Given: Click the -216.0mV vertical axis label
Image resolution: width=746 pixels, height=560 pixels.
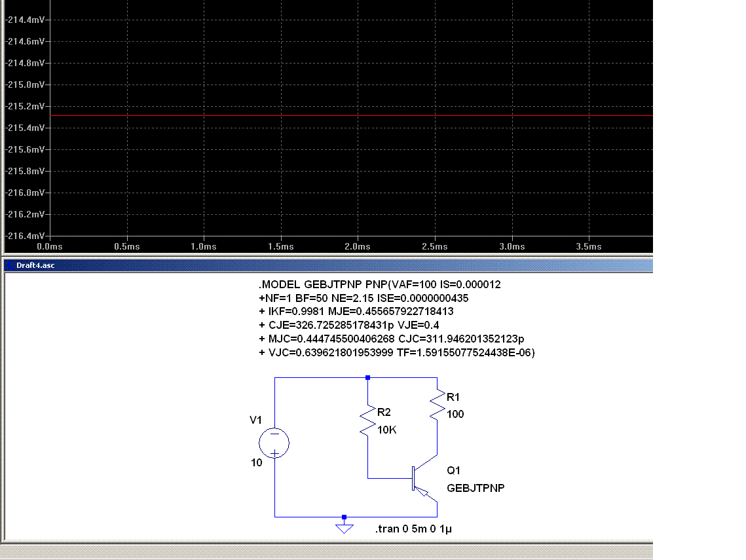Looking at the screenshot, I should [25, 193].
